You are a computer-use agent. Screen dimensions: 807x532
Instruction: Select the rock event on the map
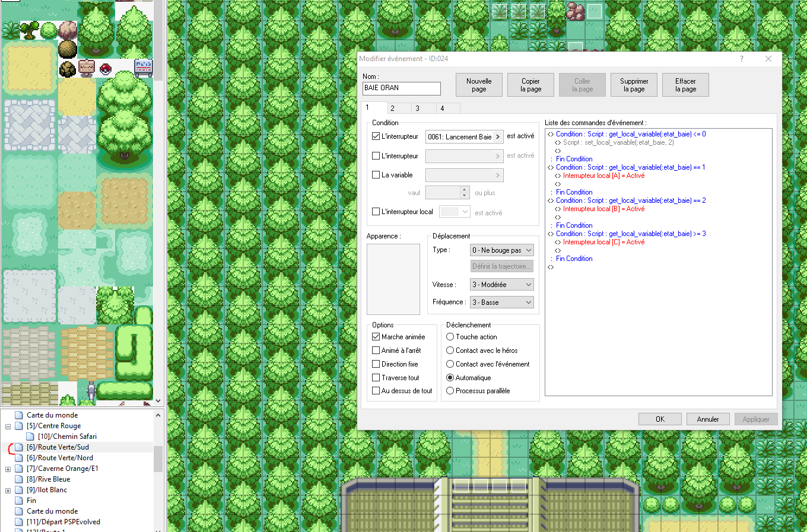coord(575,11)
